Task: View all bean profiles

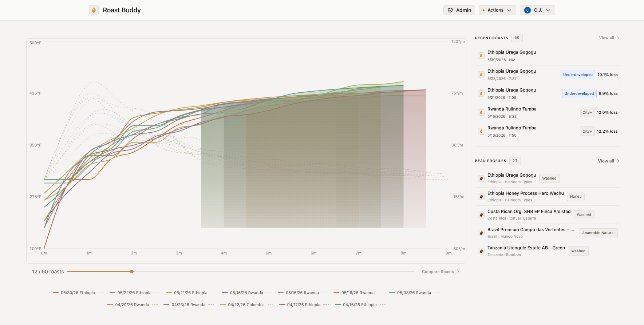Action: point(609,161)
